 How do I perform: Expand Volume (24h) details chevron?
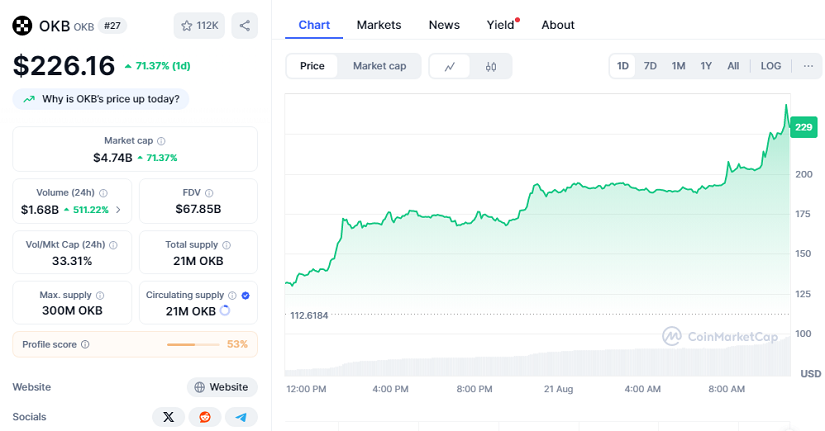pyautogui.click(x=119, y=210)
